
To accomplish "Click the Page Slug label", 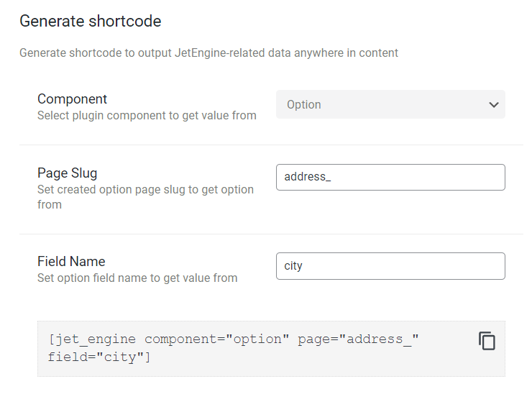I will click(x=67, y=173).
